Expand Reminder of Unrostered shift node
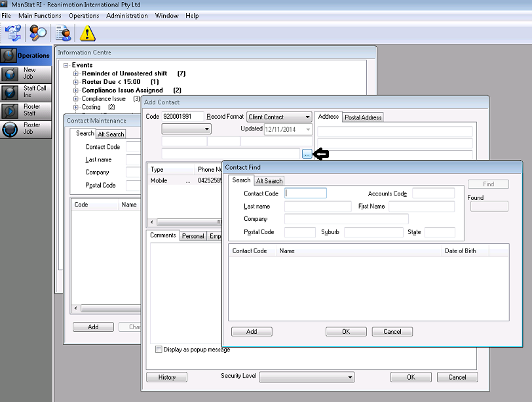532x402 pixels. coord(76,73)
